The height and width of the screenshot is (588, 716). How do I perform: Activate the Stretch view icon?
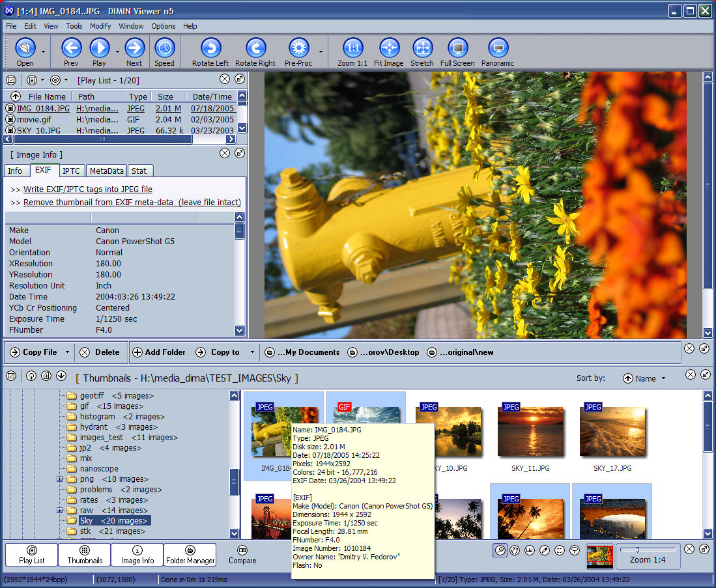tap(422, 48)
